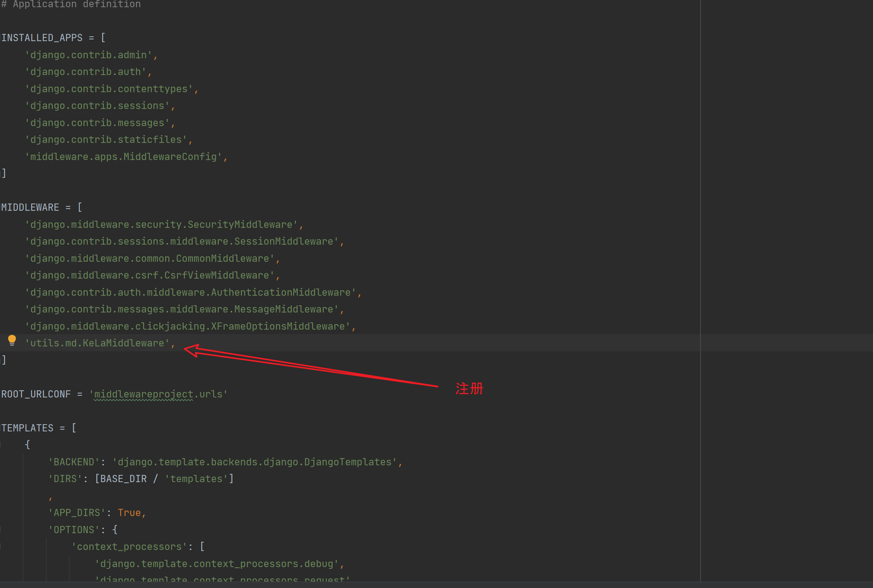Click the red 注册 annotation label

(x=469, y=389)
